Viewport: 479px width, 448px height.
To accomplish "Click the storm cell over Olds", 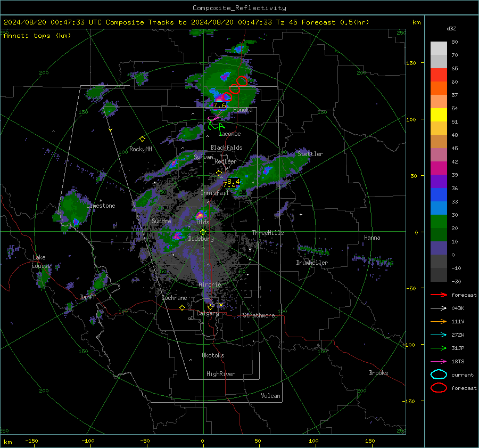I will 201,214.
